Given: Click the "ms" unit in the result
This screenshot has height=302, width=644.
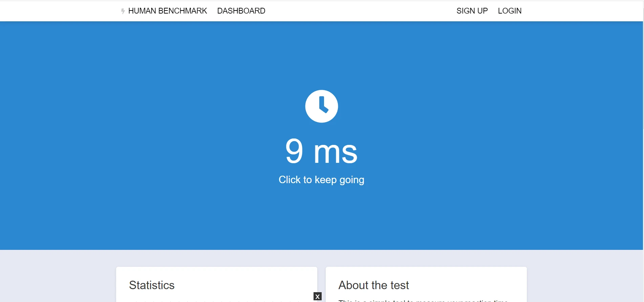Looking at the screenshot, I should [x=335, y=152].
